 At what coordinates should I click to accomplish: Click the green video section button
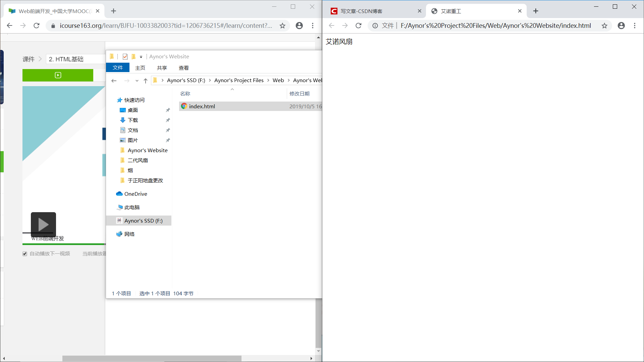tap(58, 75)
